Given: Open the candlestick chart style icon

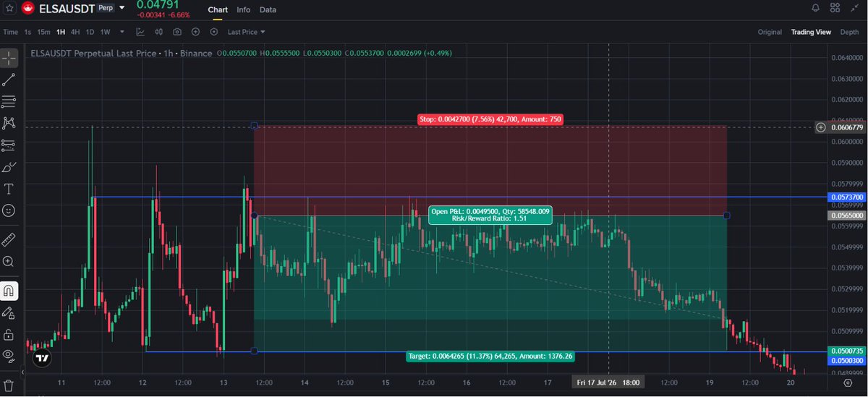Looking at the screenshot, I should click(159, 32).
